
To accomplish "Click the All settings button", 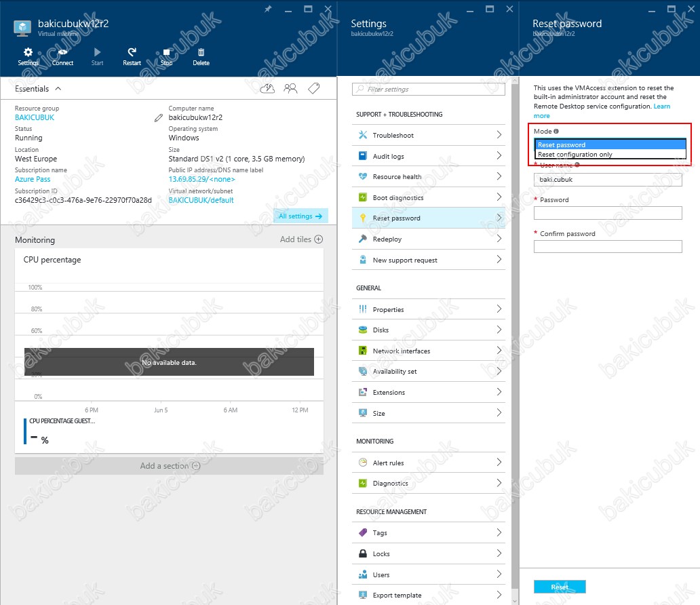I will coord(300,216).
